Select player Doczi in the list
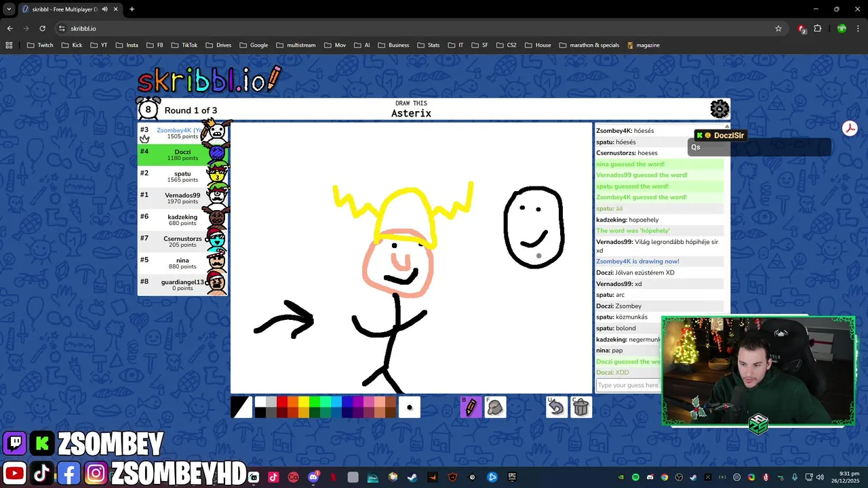Viewport: 868px width, 488px height. tap(183, 155)
